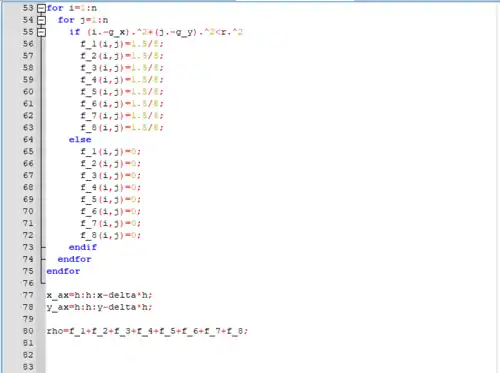Collapse the for j loop fold marker

pyautogui.click(x=41, y=20)
